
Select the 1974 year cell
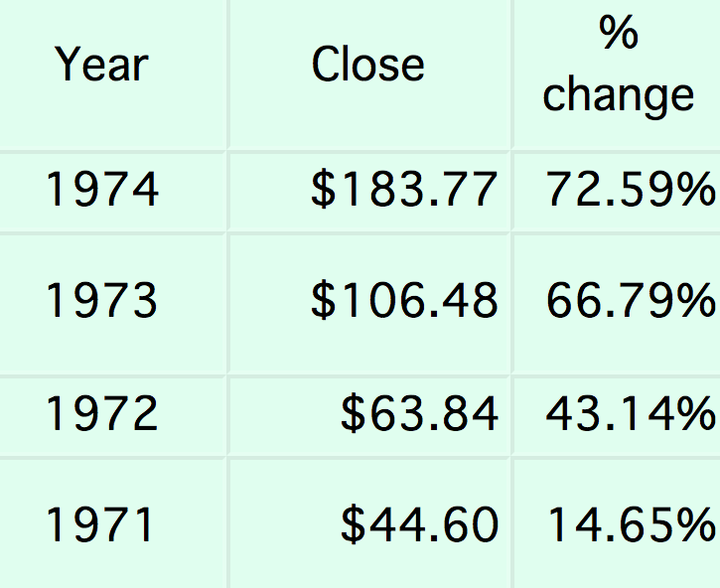point(102,190)
